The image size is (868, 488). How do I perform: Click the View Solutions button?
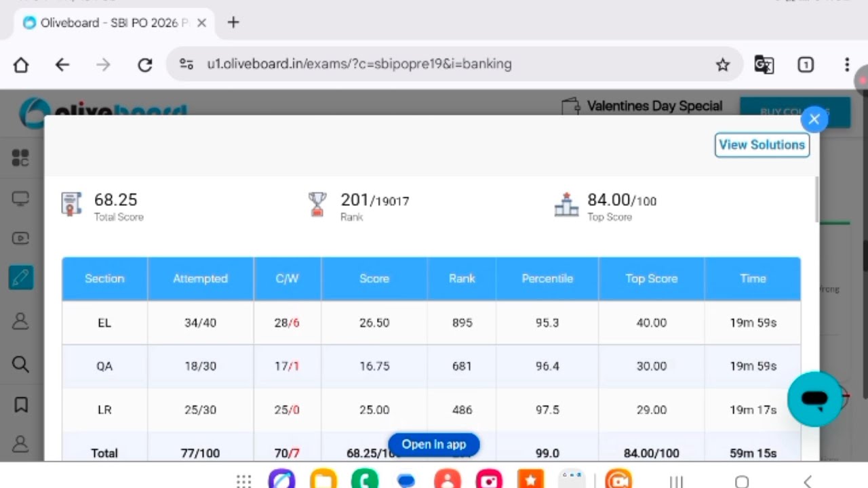pos(762,145)
